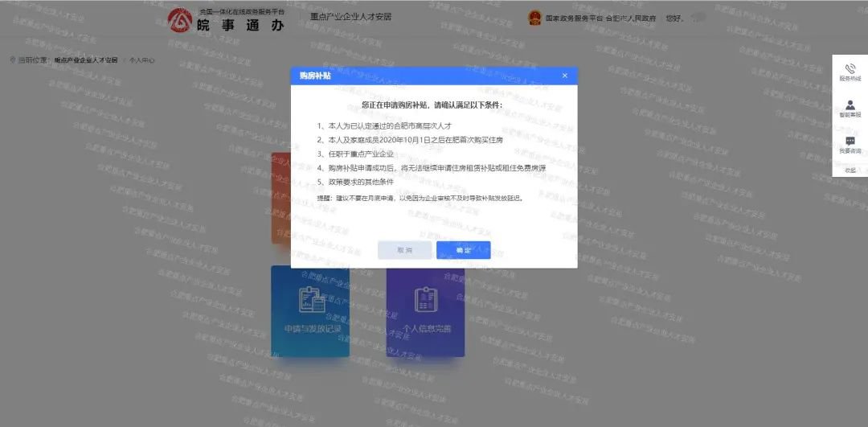Click the 您好 greeting in header
This screenshot has height=427, width=868.
(675, 18)
